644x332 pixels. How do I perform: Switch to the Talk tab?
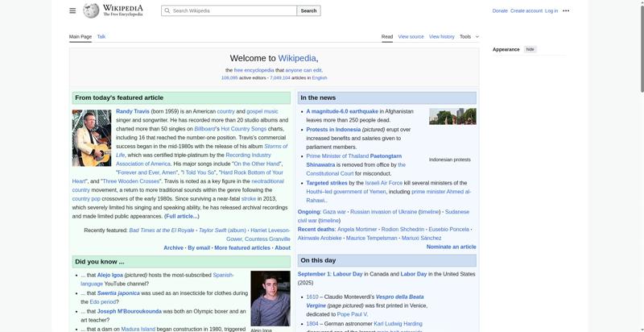click(x=101, y=36)
